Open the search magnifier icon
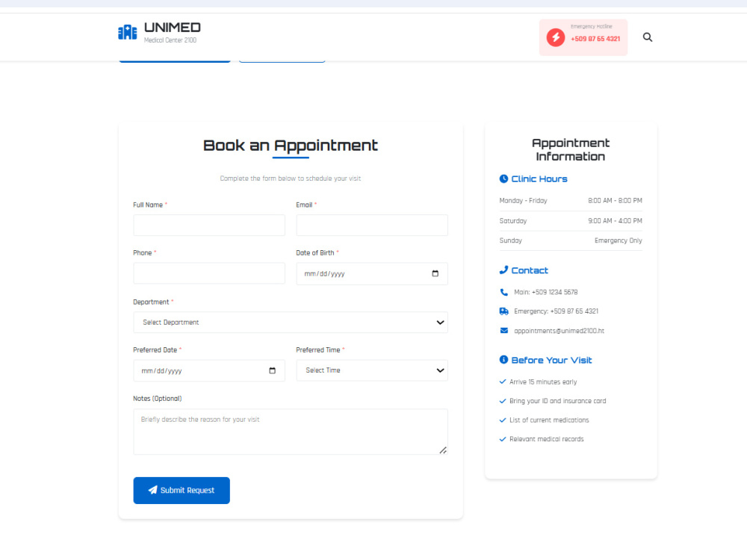The height and width of the screenshot is (560, 747). [648, 37]
